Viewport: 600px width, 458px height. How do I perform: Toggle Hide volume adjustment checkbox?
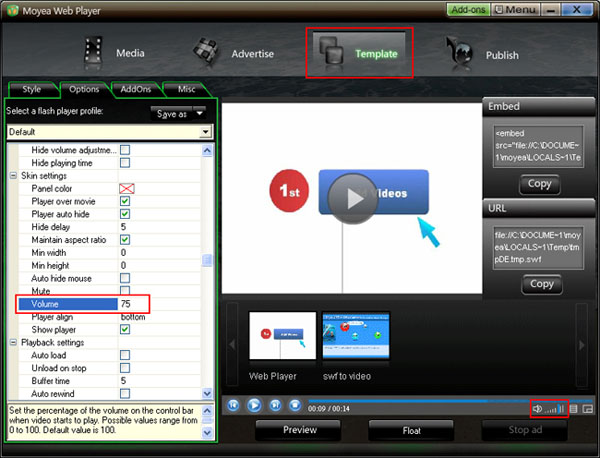(x=125, y=150)
